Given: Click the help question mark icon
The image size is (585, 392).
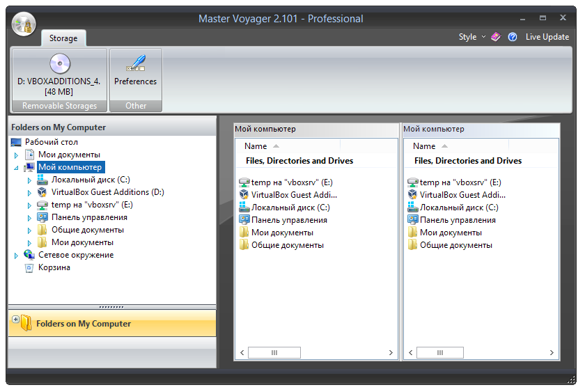Looking at the screenshot, I should (x=513, y=37).
